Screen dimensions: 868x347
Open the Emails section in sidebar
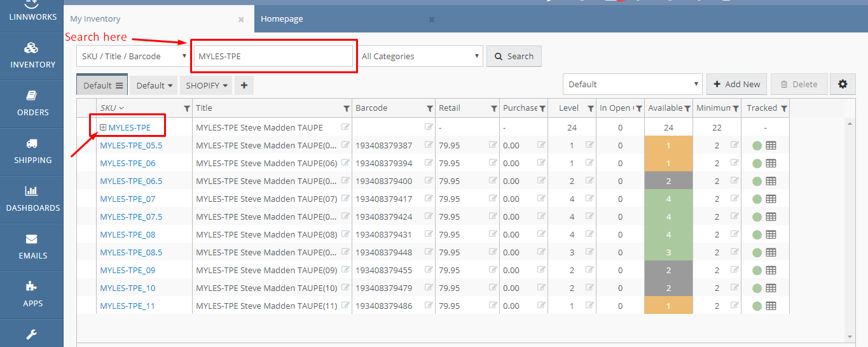[32, 247]
